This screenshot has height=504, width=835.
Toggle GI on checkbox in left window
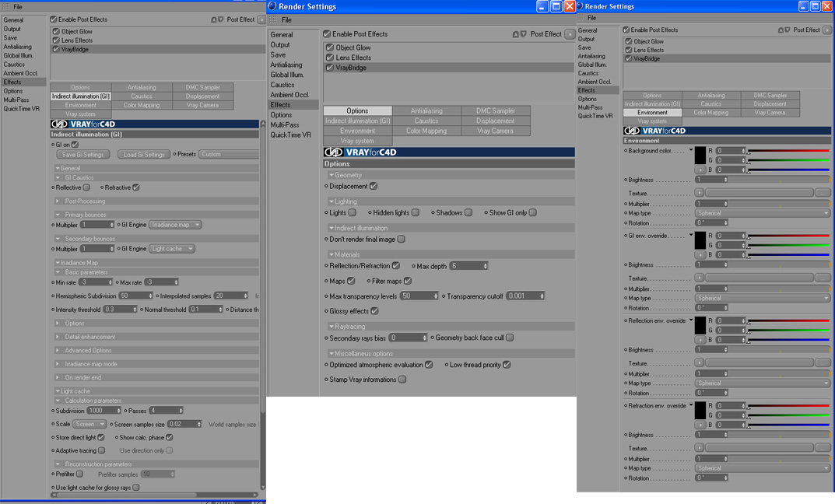coord(75,144)
